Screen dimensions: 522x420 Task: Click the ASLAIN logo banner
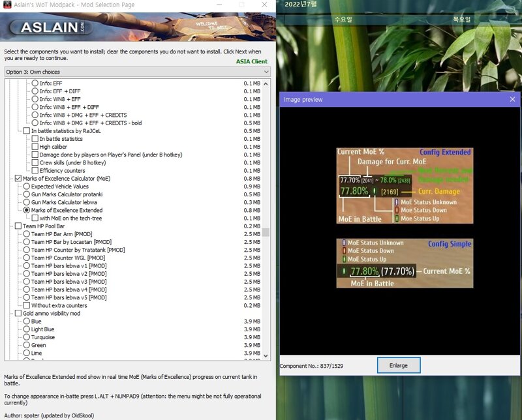coord(50,27)
